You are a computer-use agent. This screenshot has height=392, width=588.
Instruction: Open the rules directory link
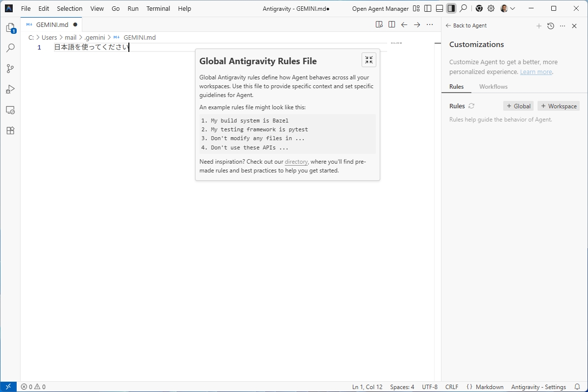[x=296, y=162]
